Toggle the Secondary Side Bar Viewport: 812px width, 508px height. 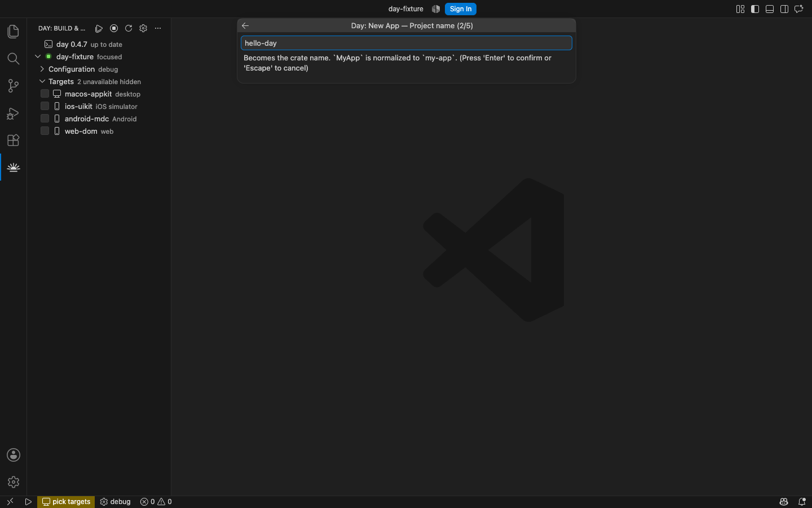784,9
